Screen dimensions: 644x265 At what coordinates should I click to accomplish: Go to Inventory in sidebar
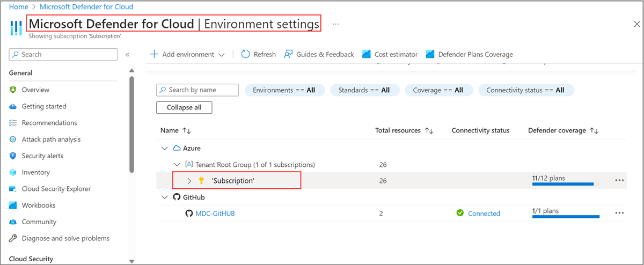point(35,172)
